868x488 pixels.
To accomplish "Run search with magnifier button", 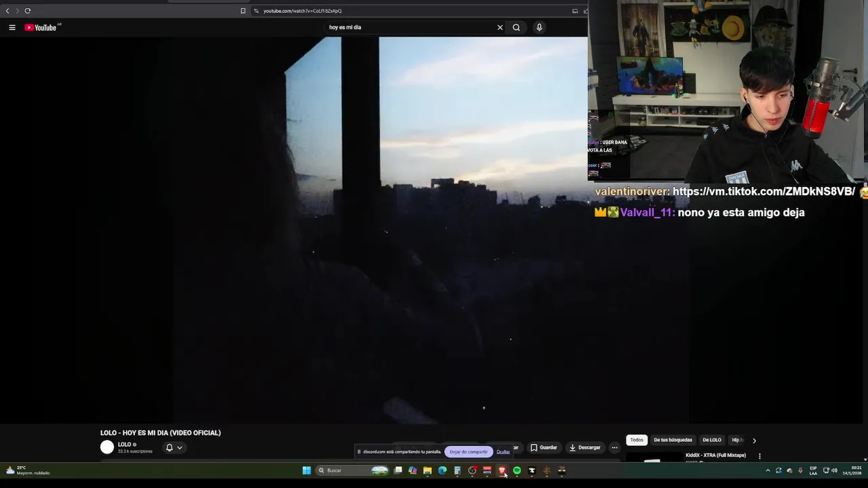I will (516, 27).
